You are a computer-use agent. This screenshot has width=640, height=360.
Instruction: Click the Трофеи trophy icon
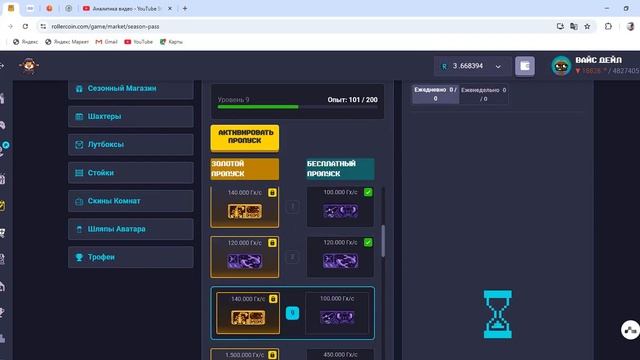tap(79, 257)
